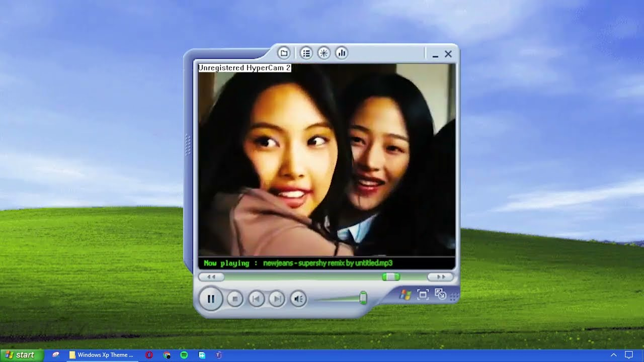Open a file with the folder icon

pos(284,53)
